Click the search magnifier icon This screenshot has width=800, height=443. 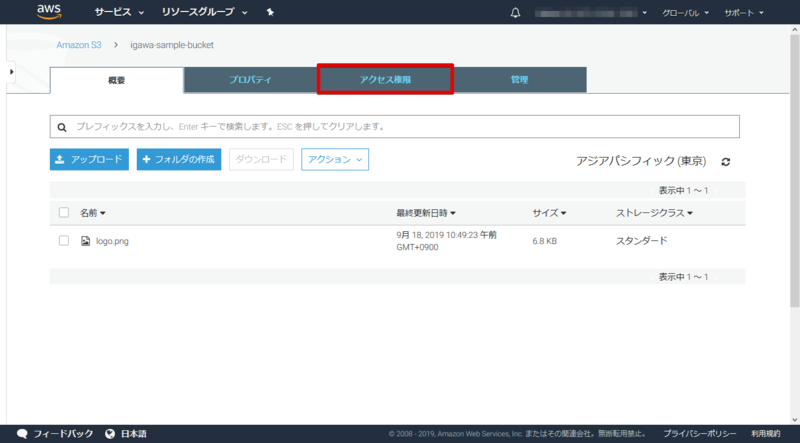[62, 127]
